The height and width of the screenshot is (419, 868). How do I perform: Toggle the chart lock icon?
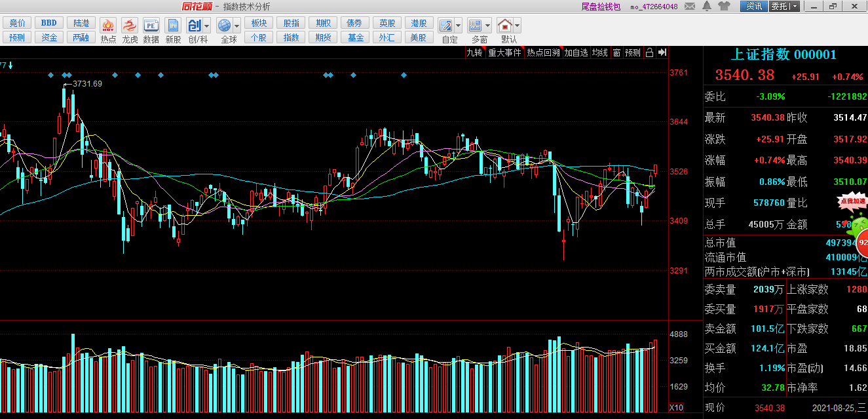pyautogui.click(x=649, y=52)
